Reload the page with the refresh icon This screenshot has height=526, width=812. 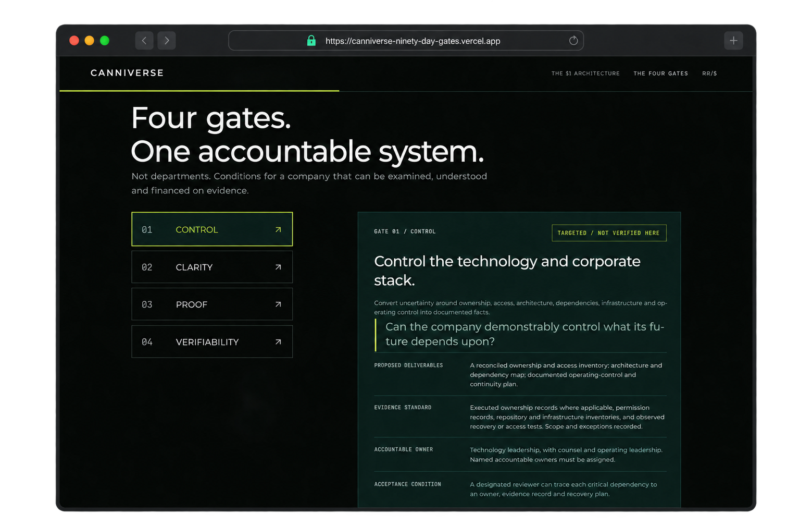573,41
